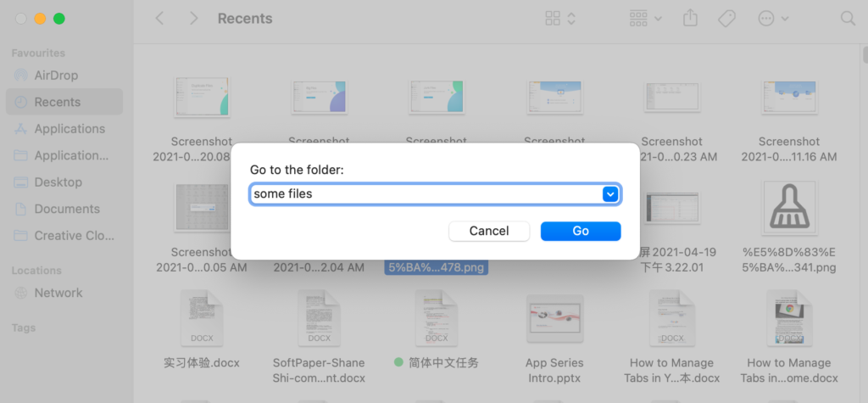Click the green full-screen window button
Viewport: 868px width, 403px height.
[x=58, y=18]
